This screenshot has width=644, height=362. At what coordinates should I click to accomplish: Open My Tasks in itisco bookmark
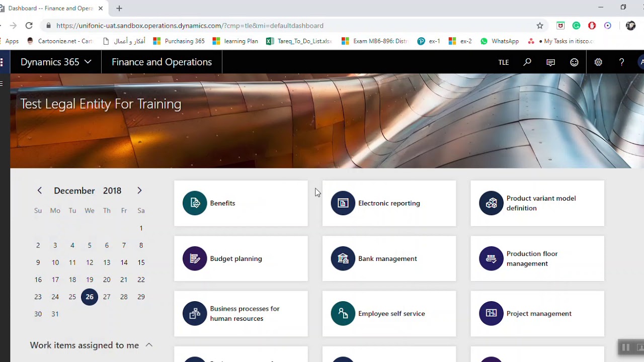(560, 41)
